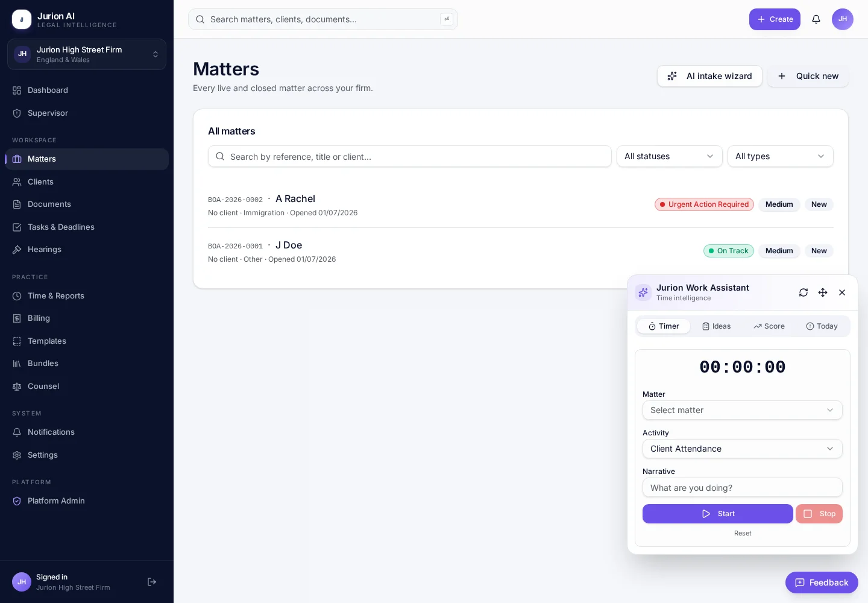Switch to the Ideas tab
This screenshot has width=868, height=603.
click(716, 326)
